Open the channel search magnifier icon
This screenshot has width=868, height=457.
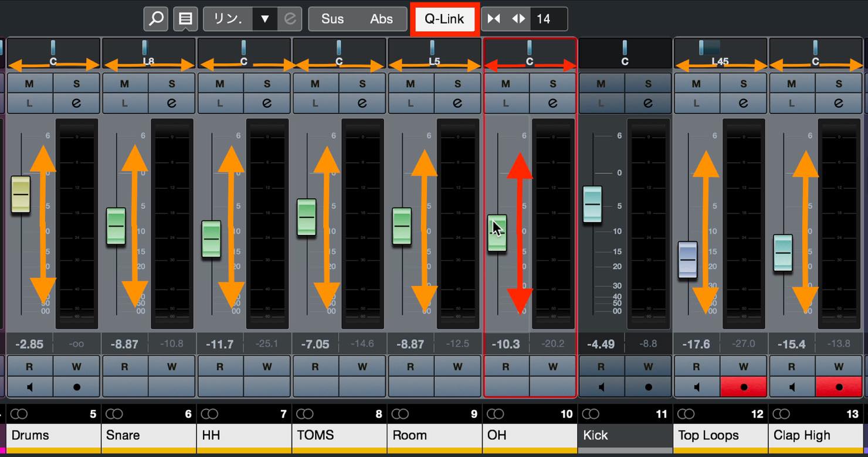tap(156, 19)
